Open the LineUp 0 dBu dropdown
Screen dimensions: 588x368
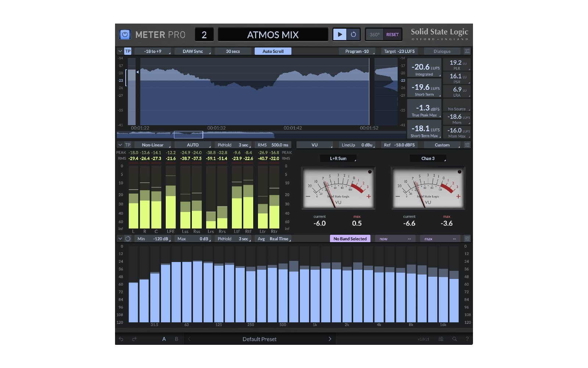point(357,145)
